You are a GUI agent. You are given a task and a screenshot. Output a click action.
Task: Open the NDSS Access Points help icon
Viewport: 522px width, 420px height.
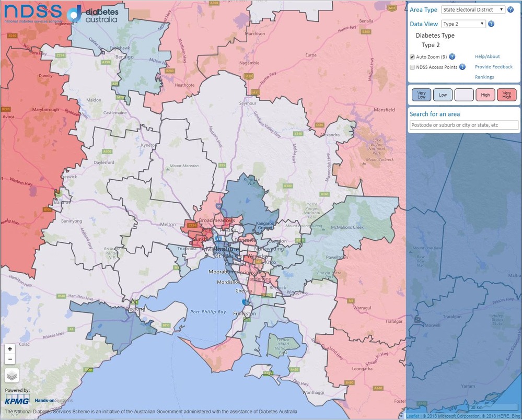tap(462, 67)
